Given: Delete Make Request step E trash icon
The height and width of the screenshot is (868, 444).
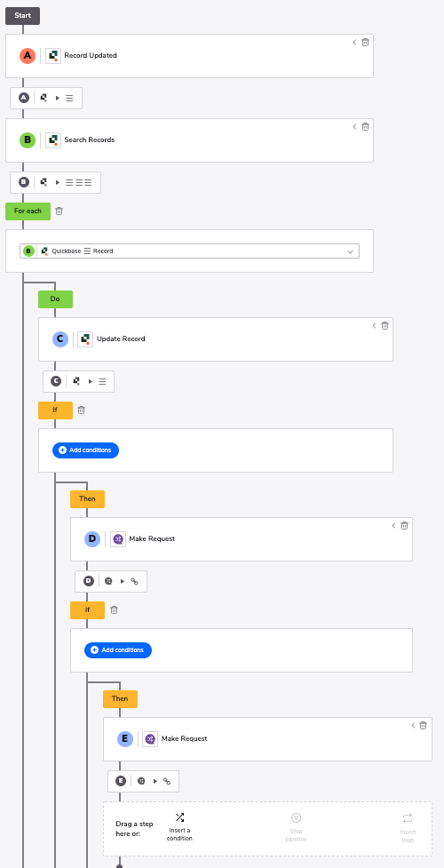Looking at the screenshot, I should 424,725.
